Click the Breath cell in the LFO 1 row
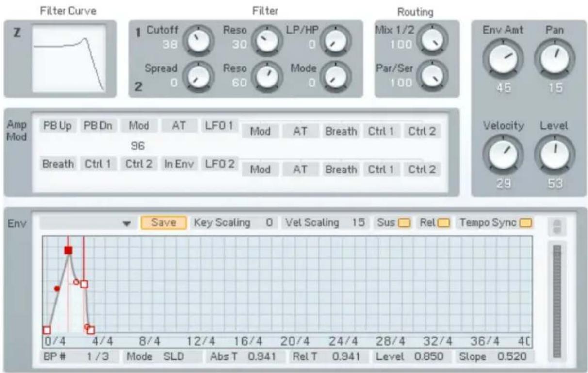 [x=341, y=131]
